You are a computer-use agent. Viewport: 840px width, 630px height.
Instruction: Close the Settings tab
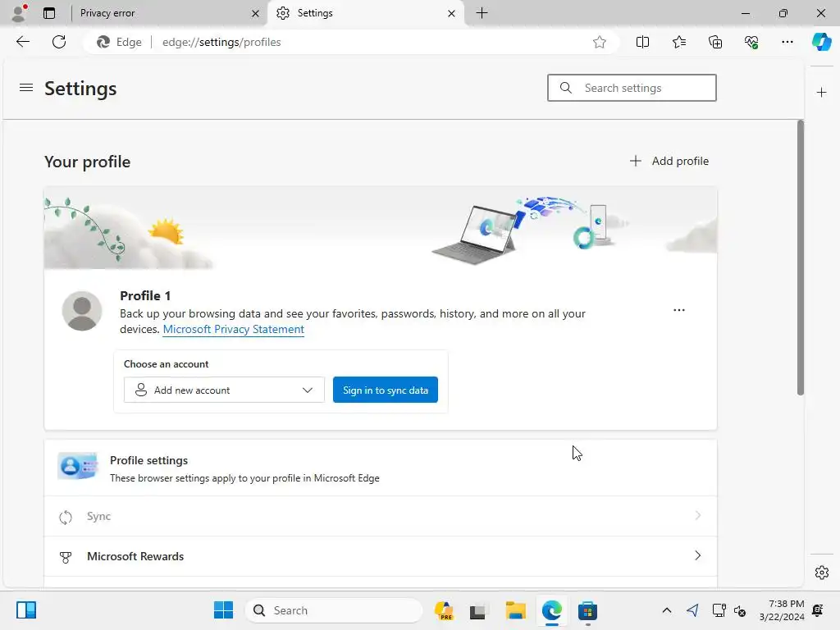click(451, 13)
